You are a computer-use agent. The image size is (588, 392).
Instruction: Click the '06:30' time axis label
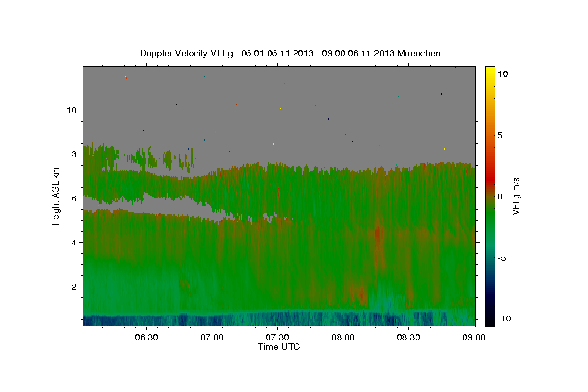pos(147,337)
